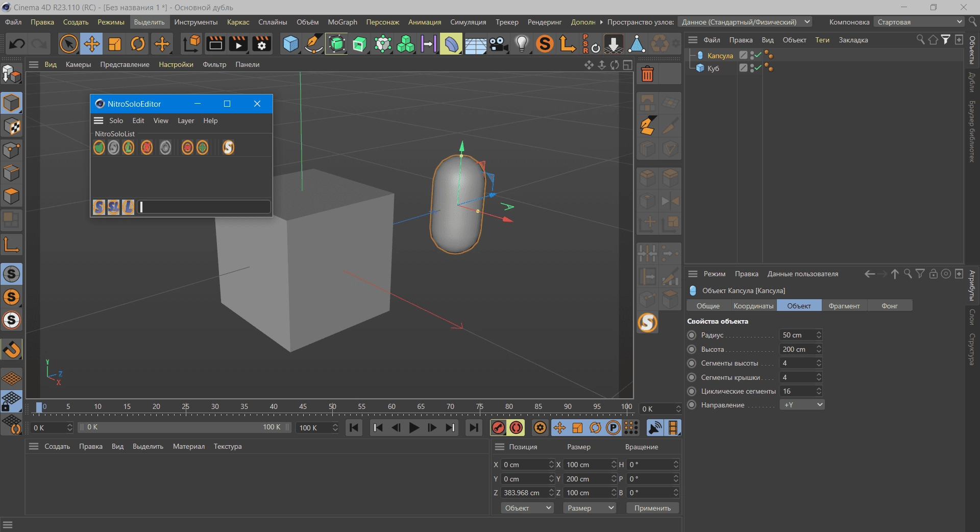
Task: Switch to Texture mode checkered cube icon
Action: point(11,127)
